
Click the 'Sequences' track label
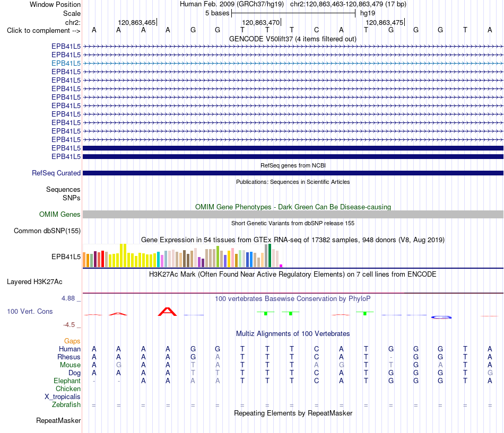63,190
